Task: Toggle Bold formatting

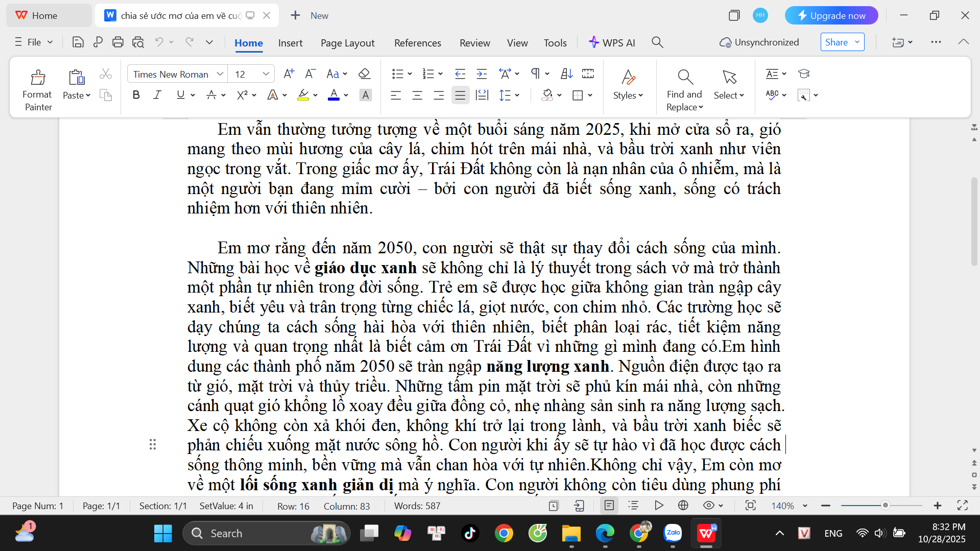Action: point(136,95)
